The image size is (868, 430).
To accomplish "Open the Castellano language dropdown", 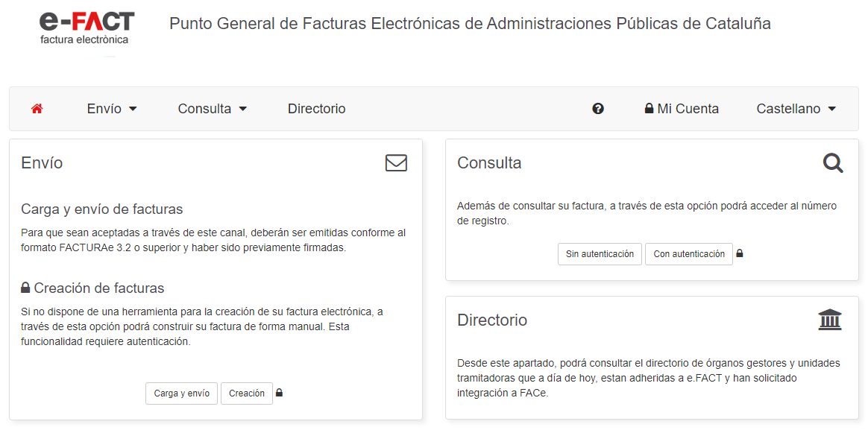I will (796, 108).
